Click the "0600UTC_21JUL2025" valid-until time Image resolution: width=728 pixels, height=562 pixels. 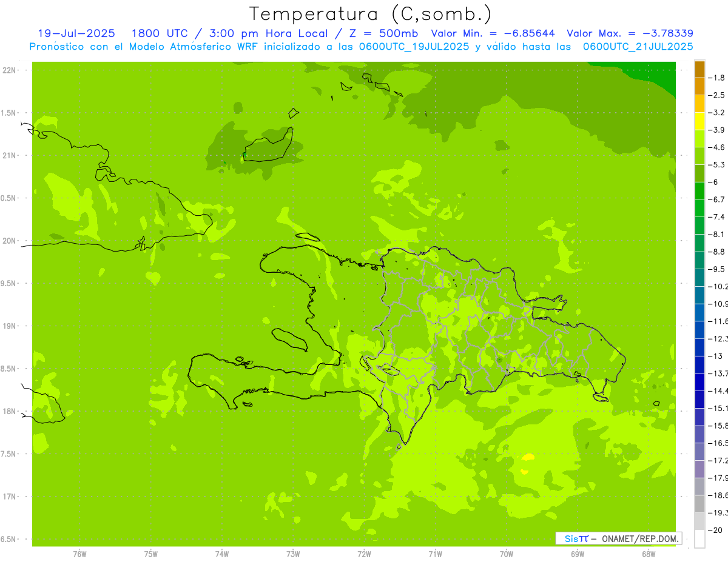pyautogui.click(x=638, y=47)
